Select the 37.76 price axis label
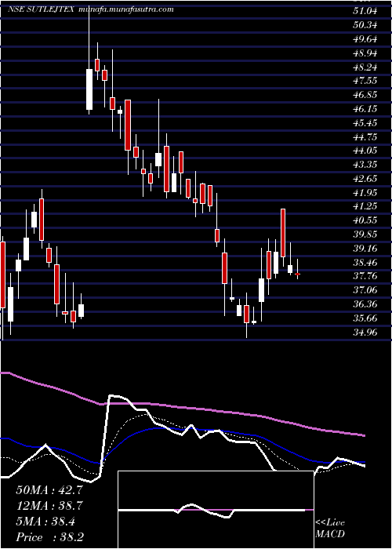392x549 pixels. [365, 276]
